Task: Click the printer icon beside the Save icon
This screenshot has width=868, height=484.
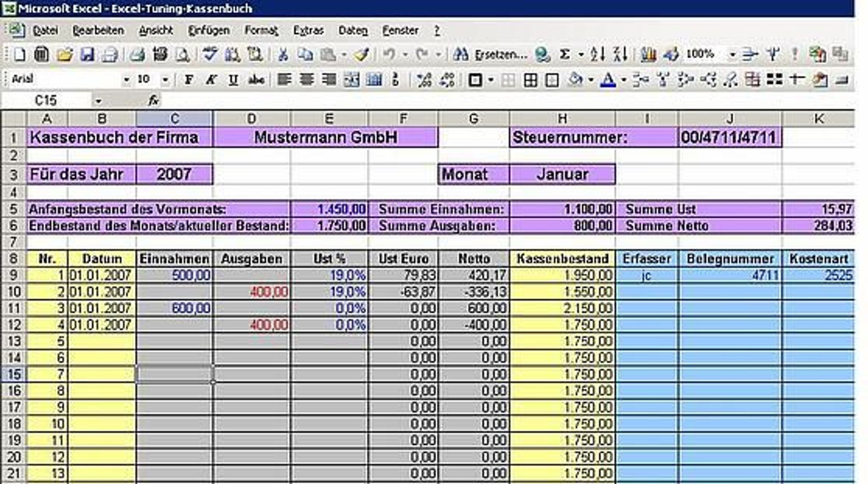Action: click(x=110, y=54)
